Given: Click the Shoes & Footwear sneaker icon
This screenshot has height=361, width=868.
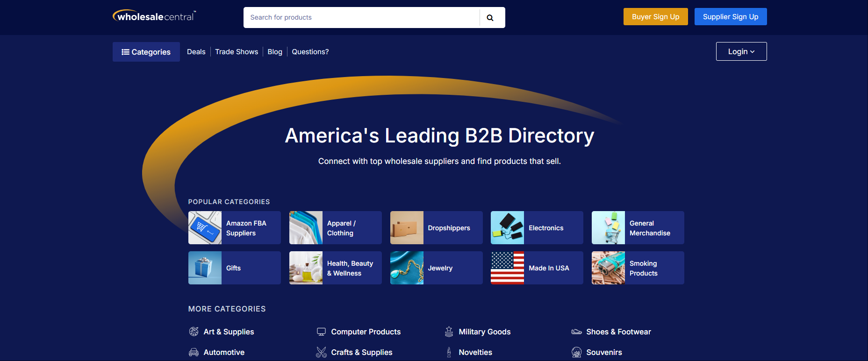Looking at the screenshot, I should [x=576, y=332].
